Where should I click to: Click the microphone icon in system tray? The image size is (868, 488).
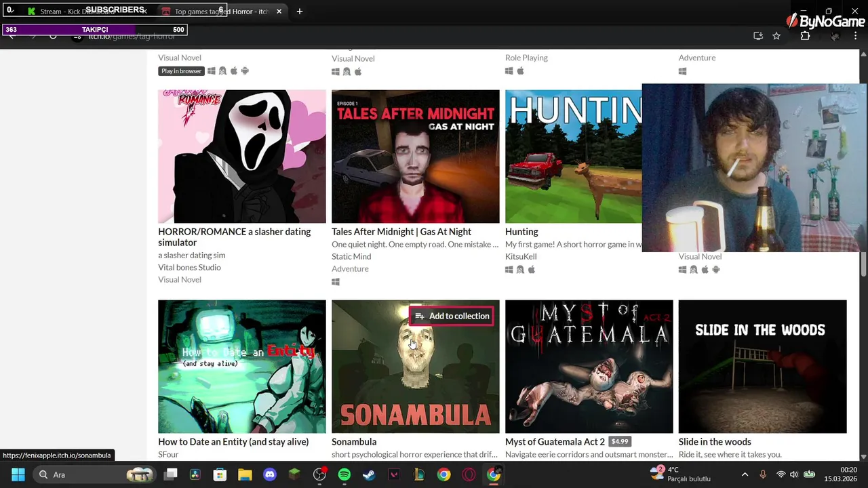tap(763, 474)
